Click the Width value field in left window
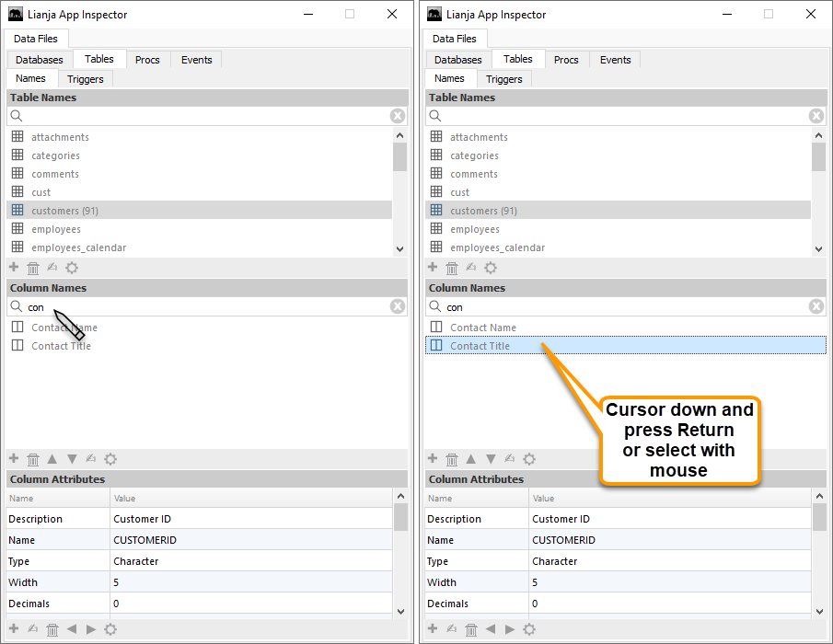The image size is (833, 644). [250, 582]
